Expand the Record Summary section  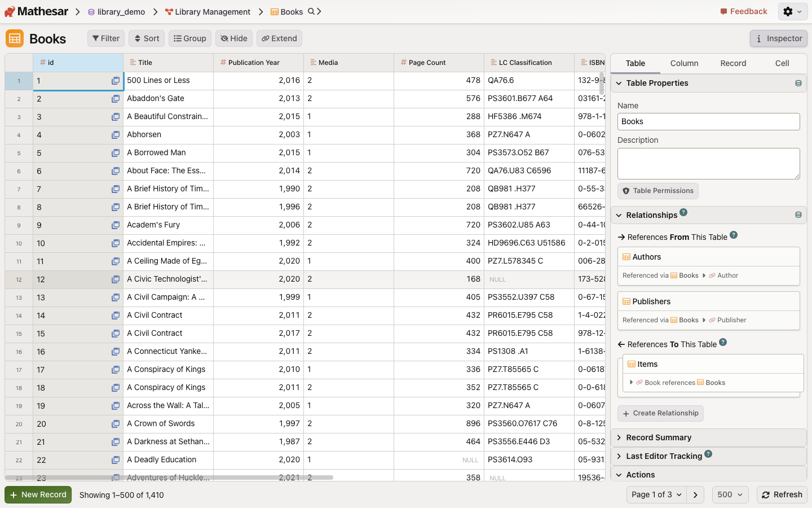pyautogui.click(x=708, y=437)
